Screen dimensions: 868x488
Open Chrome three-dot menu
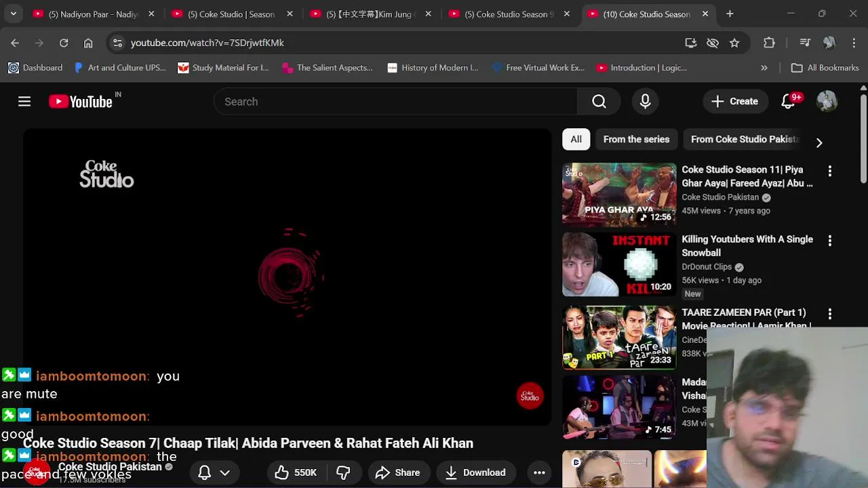[854, 43]
